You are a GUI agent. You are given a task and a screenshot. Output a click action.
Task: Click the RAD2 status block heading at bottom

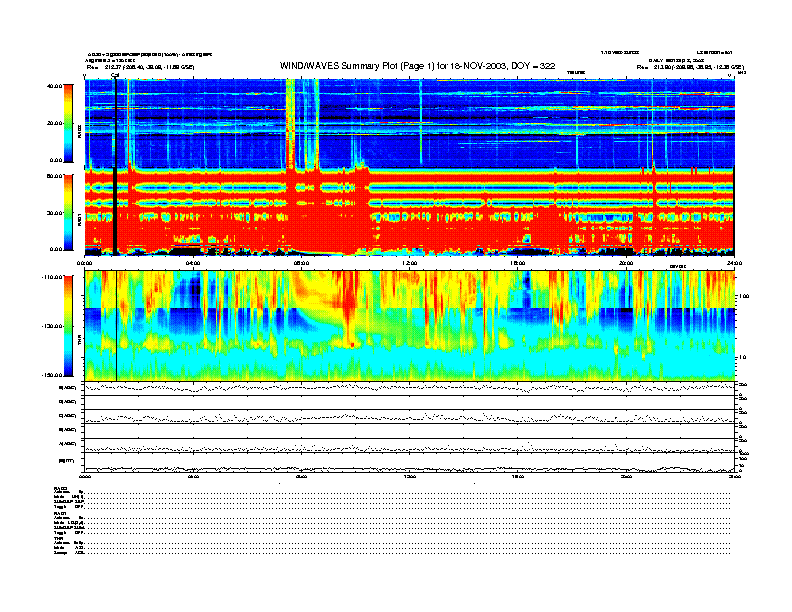point(61,488)
